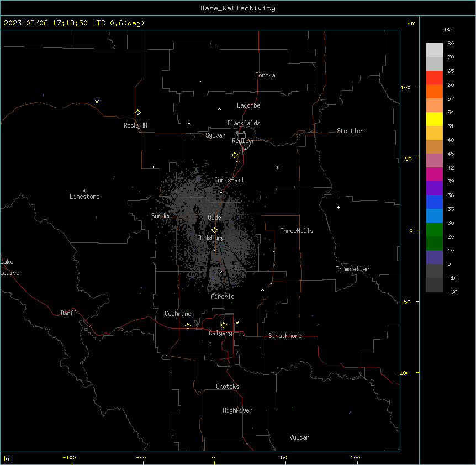Click the yellow station marker near RockyMH
Image resolution: width=476 pixels, height=465 pixels.
pos(138,113)
